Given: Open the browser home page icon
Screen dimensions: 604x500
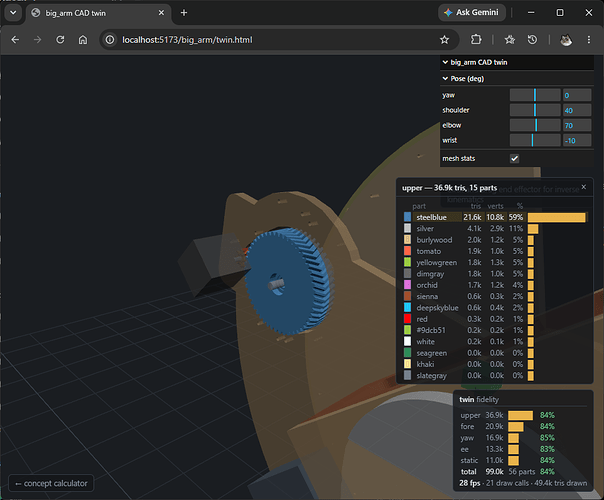Looking at the screenshot, I should coord(83,40).
